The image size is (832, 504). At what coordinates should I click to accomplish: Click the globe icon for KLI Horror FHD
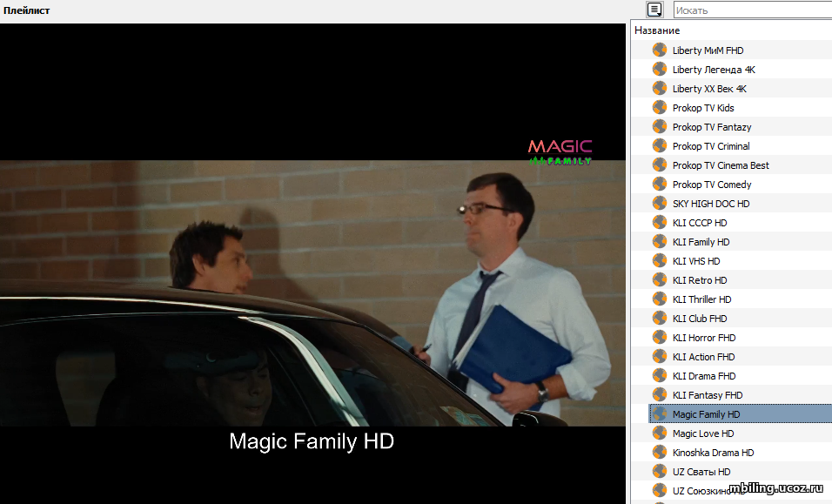tap(660, 337)
